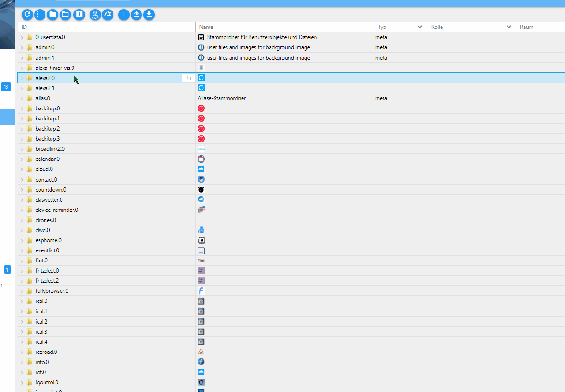Select the backitup.3 row

click(291, 139)
